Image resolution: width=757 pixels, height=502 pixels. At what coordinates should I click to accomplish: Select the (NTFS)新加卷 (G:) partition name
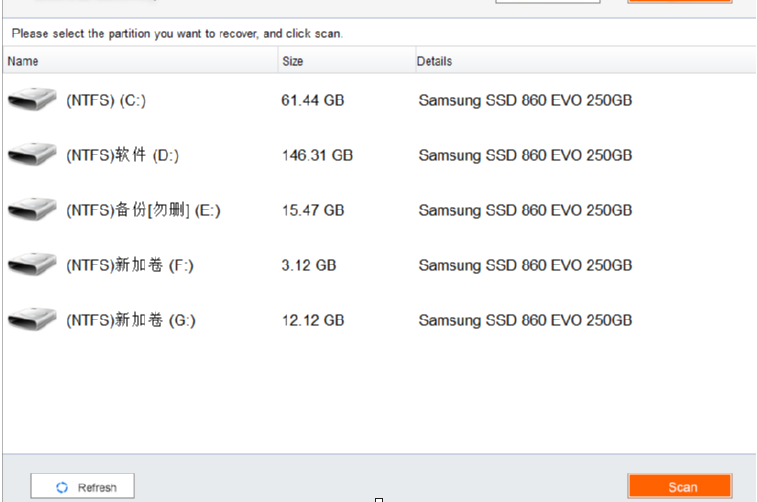point(130,321)
